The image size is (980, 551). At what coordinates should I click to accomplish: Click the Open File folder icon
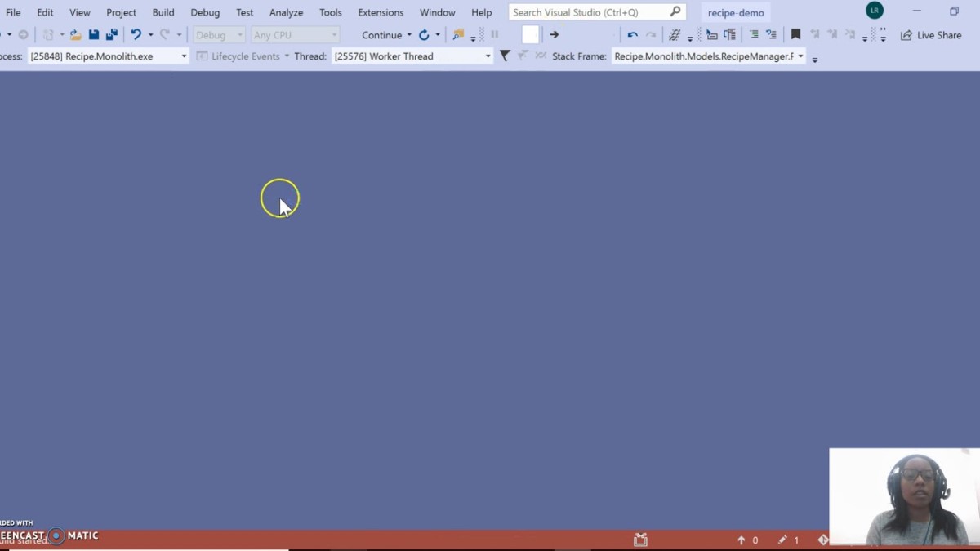click(x=75, y=35)
